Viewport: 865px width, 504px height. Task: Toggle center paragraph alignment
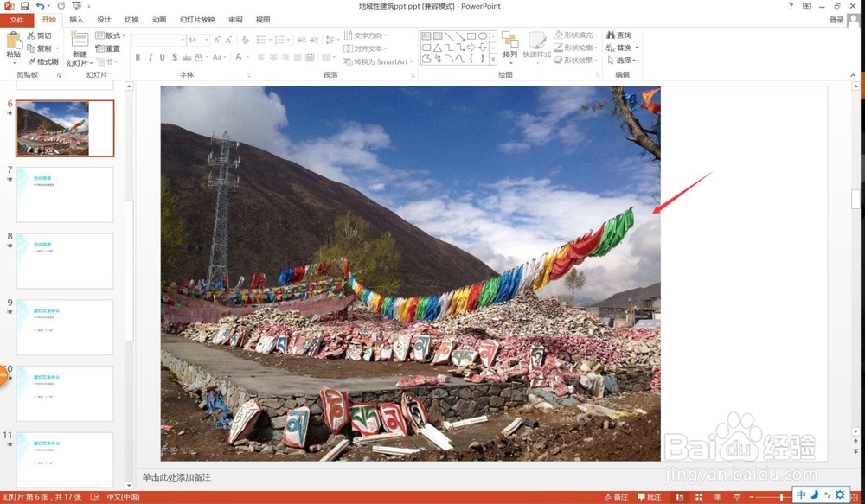click(x=273, y=57)
